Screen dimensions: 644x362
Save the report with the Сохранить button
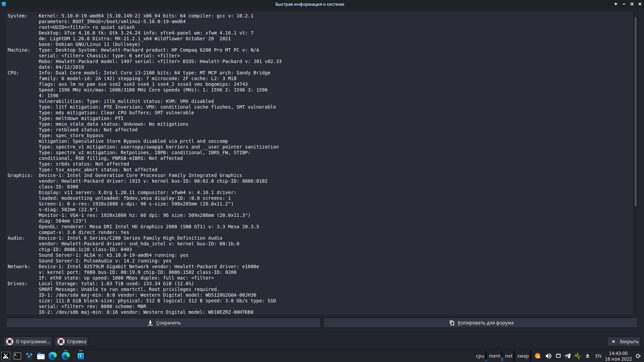pos(164,323)
